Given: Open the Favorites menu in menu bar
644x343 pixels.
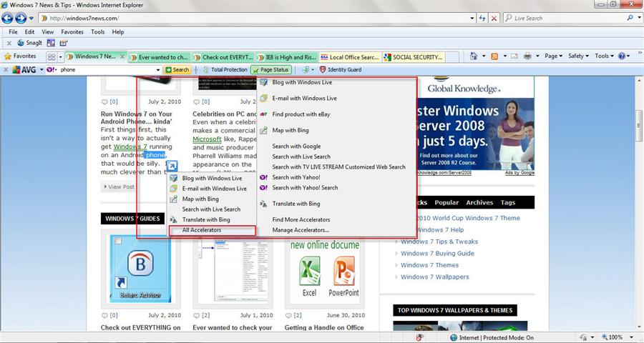Looking at the screenshot, I should coord(72,31).
